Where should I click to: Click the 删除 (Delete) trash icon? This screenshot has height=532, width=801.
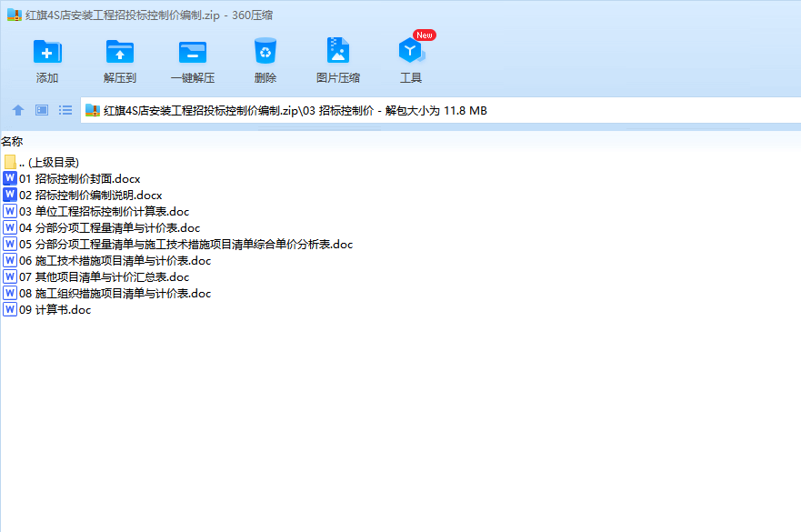coord(265,51)
